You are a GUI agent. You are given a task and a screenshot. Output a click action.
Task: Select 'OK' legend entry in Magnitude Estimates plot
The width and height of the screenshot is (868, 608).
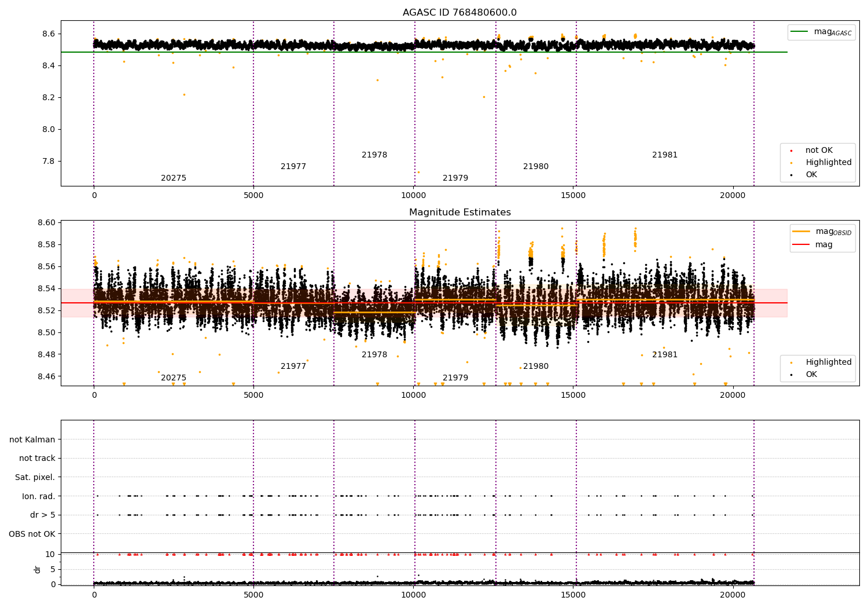click(x=804, y=375)
